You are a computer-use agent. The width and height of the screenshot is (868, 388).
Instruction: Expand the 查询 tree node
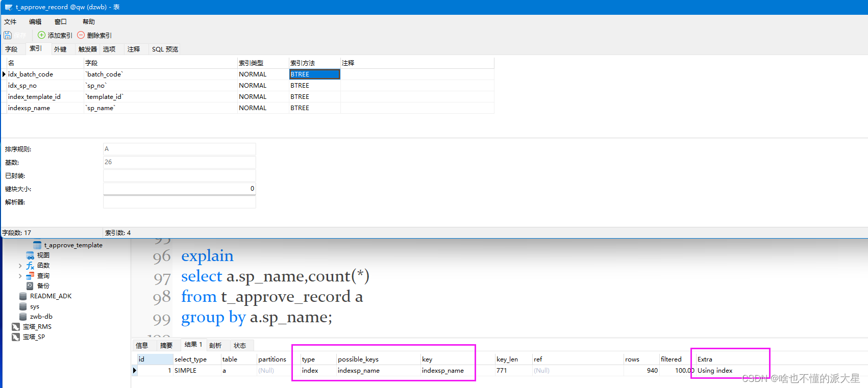[x=20, y=276]
